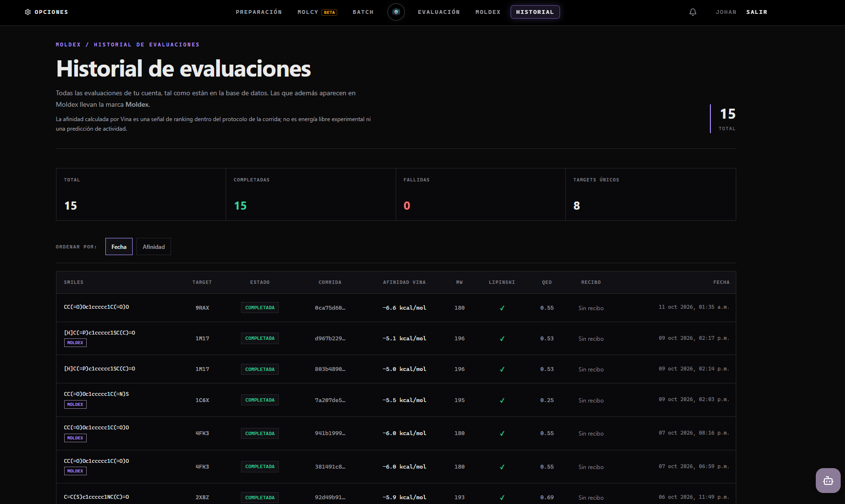Click the Moldex breadcrumb link
This screenshot has height=504, width=845.
(x=68, y=45)
